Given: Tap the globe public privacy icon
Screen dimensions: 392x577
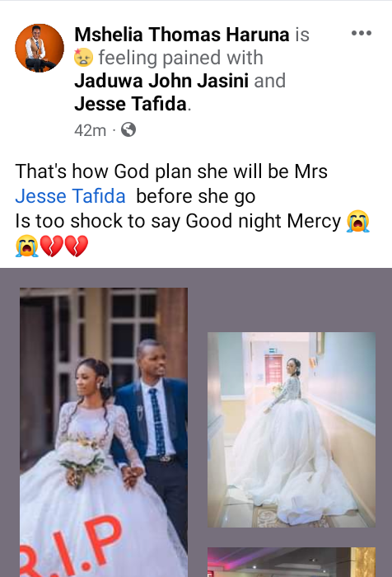Looking at the screenshot, I should click(x=128, y=129).
